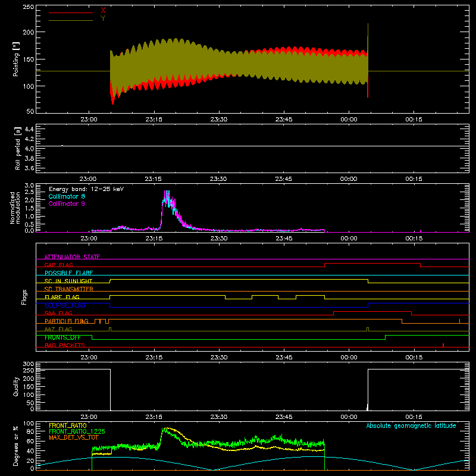Select the Energy band 12-25 keV text
The width and height of the screenshot is (476, 476).
tap(86, 189)
